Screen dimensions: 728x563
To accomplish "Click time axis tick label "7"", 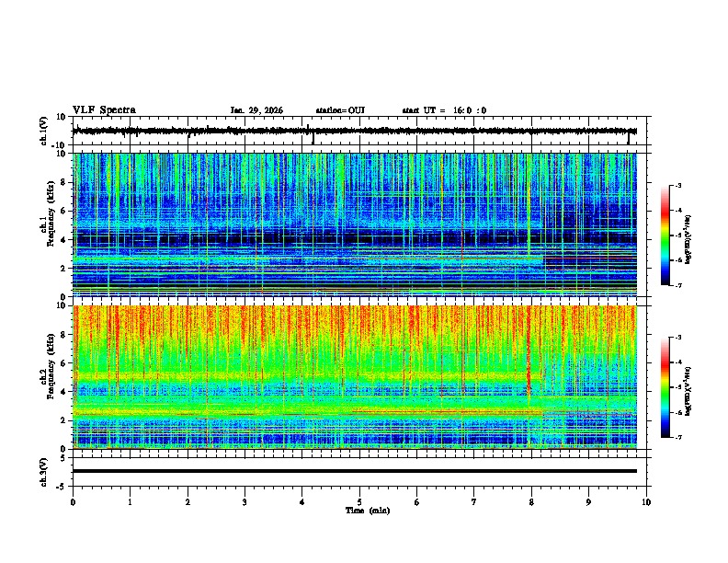I will tap(474, 502).
